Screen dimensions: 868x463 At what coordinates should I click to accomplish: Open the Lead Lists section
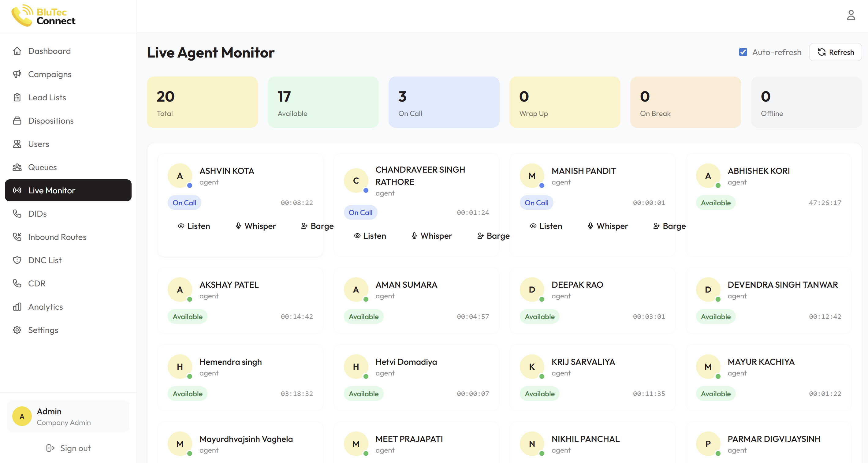tap(47, 97)
